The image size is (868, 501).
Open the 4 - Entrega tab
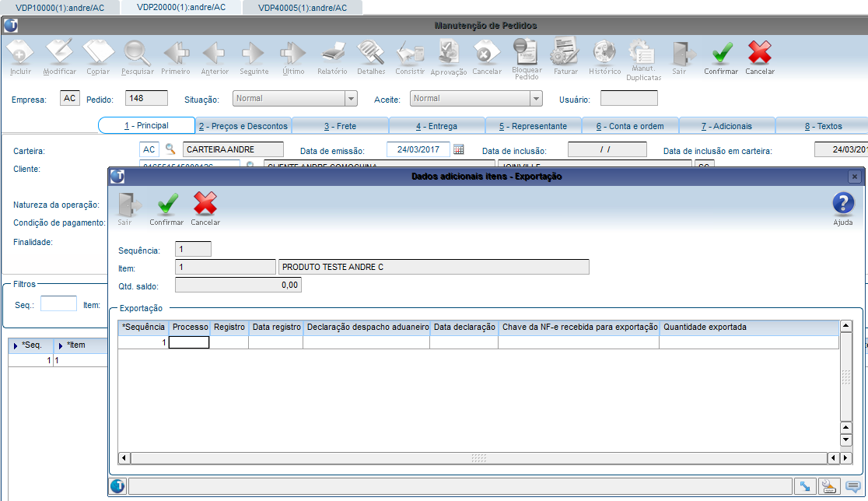tap(437, 126)
